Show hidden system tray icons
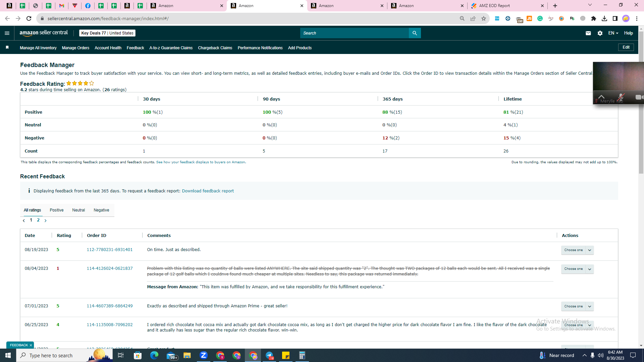Viewport: 644px width, 362px height. coord(585,355)
